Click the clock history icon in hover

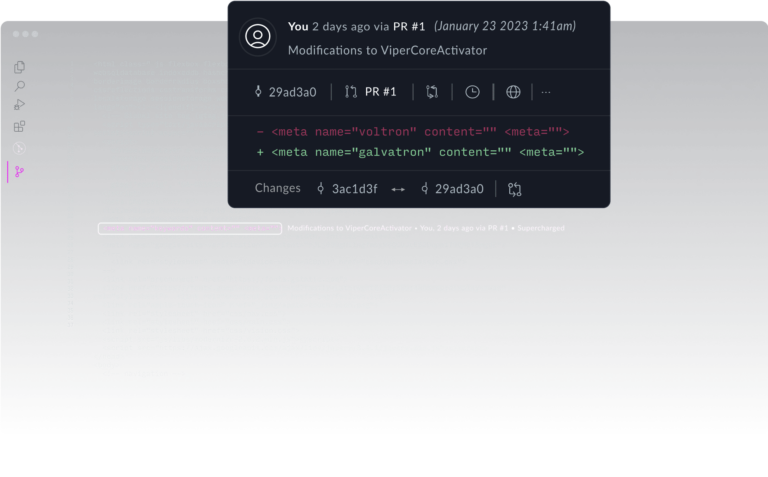(x=472, y=92)
